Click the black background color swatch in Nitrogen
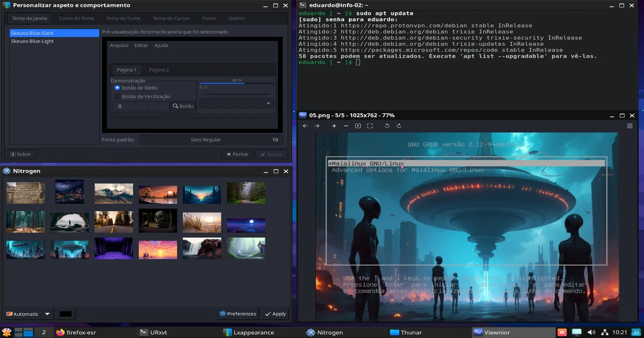Image resolution: width=644 pixels, height=338 pixels. (65, 314)
